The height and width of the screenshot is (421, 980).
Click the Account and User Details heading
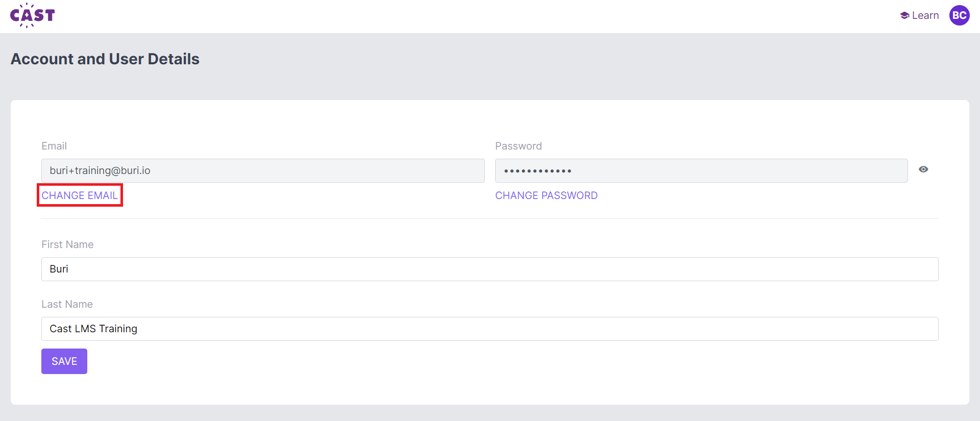(105, 59)
